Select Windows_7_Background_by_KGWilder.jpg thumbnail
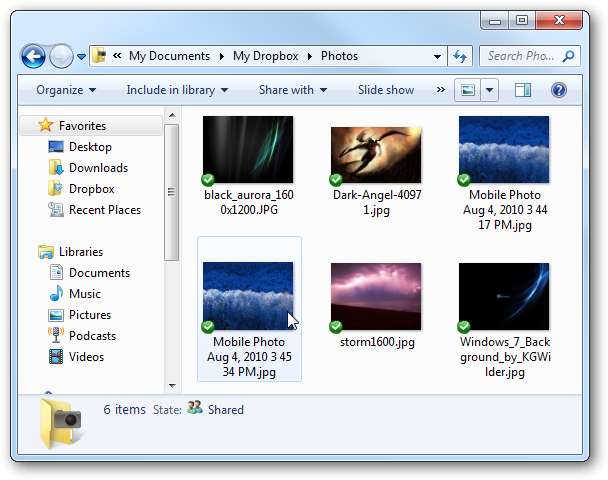Screen dimensions: 608x480 click(504, 296)
